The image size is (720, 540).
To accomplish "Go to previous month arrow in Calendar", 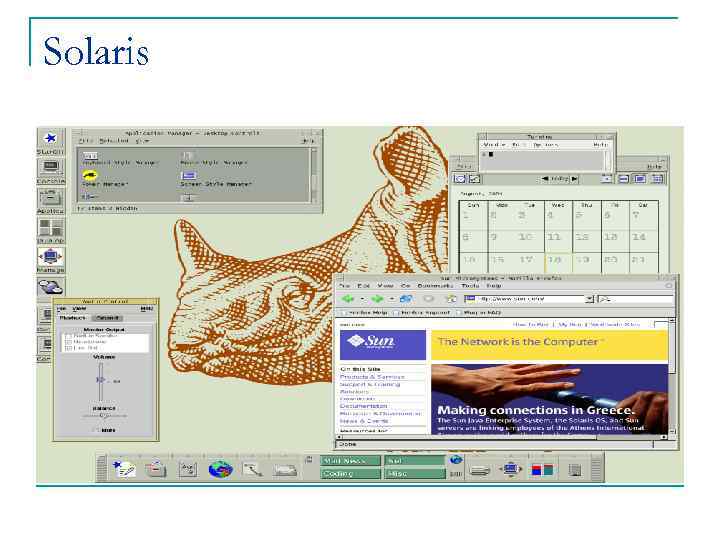I will pyautogui.click(x=545, y=179).
